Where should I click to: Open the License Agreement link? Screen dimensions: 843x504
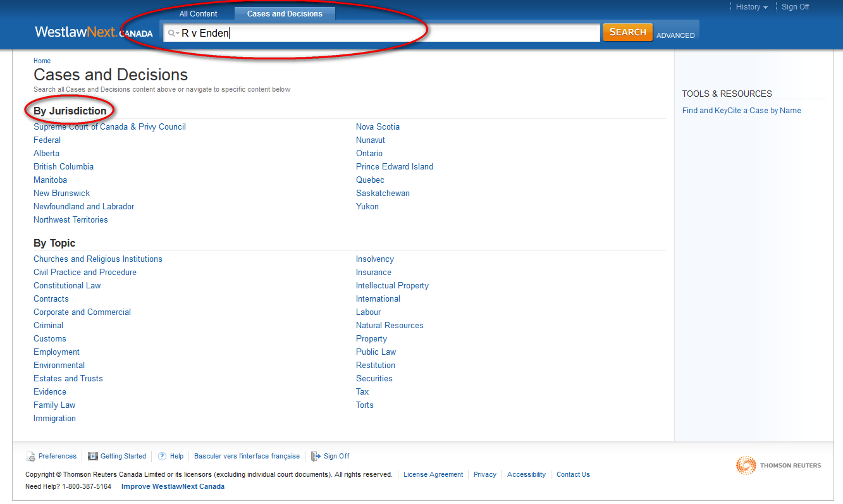(x=433, y=474)
